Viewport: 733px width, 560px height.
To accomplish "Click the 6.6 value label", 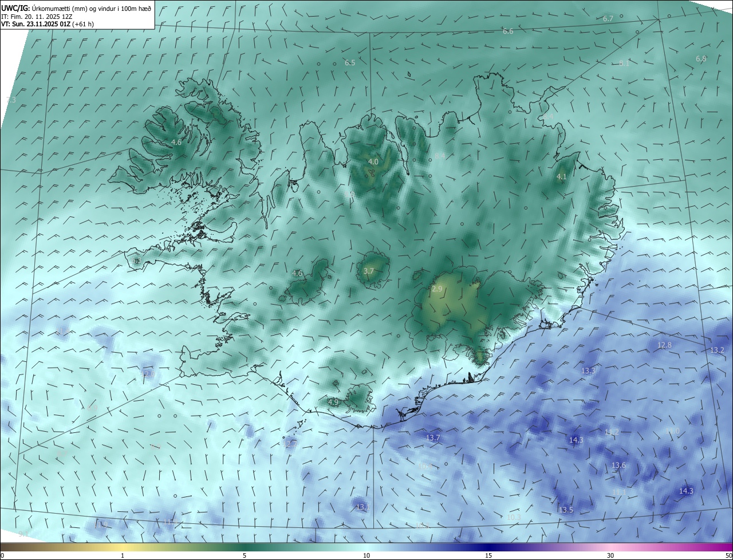I will [x=508, y=31].
